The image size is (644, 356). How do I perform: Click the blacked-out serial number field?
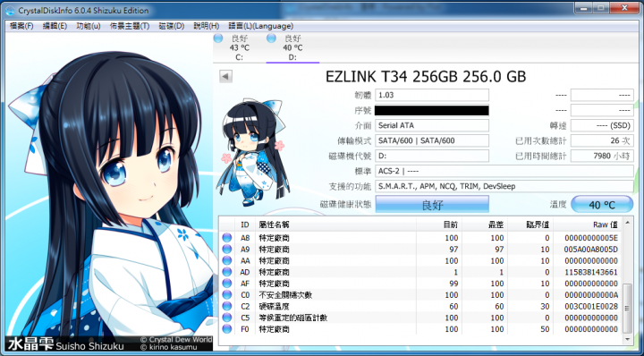[x=432, y=110]
